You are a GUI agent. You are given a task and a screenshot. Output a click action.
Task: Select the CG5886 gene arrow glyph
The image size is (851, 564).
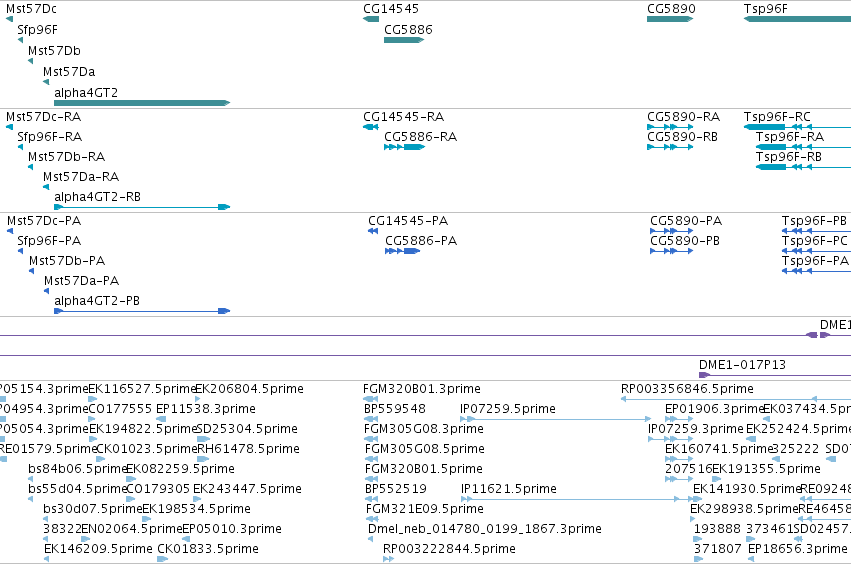(404, 40)
